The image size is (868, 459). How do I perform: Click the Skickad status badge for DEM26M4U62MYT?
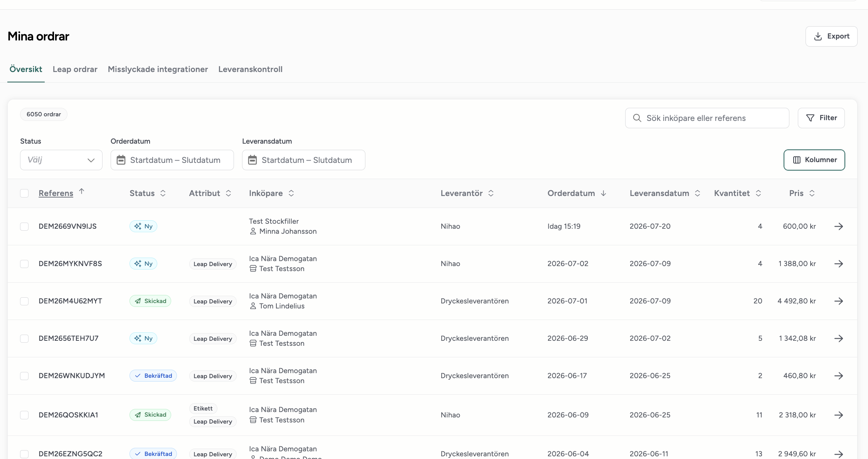pos(150,301)
